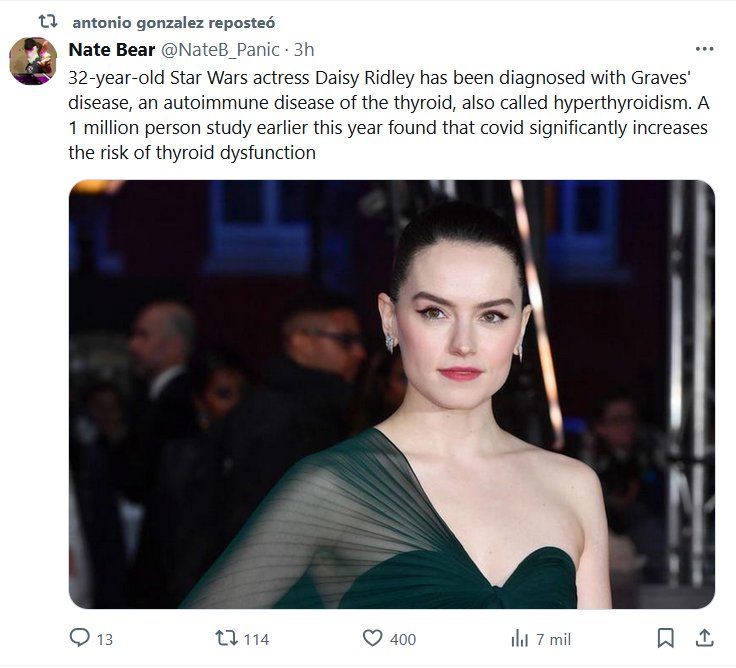The height and width of the screenshot is (668, 736).
Task: Click the like count showing 400
Action: (403, 639)
